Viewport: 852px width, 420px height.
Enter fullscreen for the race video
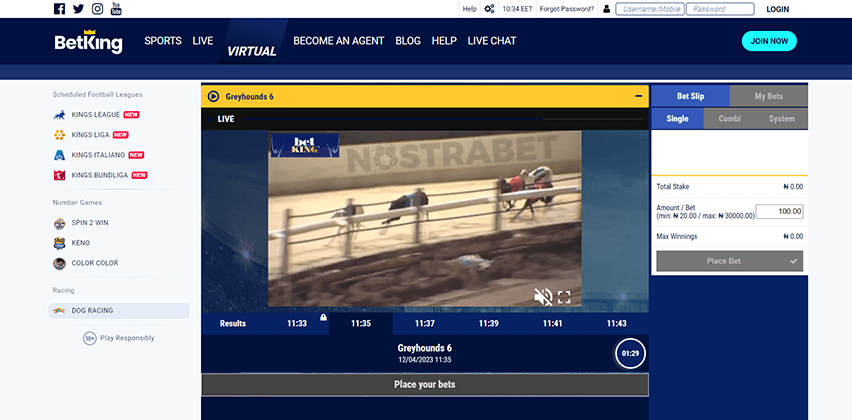click(564, 297)
